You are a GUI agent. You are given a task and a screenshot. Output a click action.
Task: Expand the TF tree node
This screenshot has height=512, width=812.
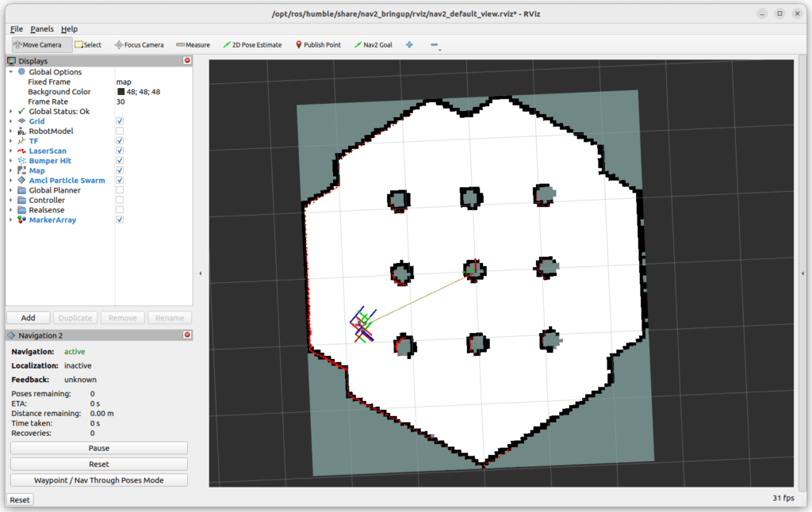11,141
